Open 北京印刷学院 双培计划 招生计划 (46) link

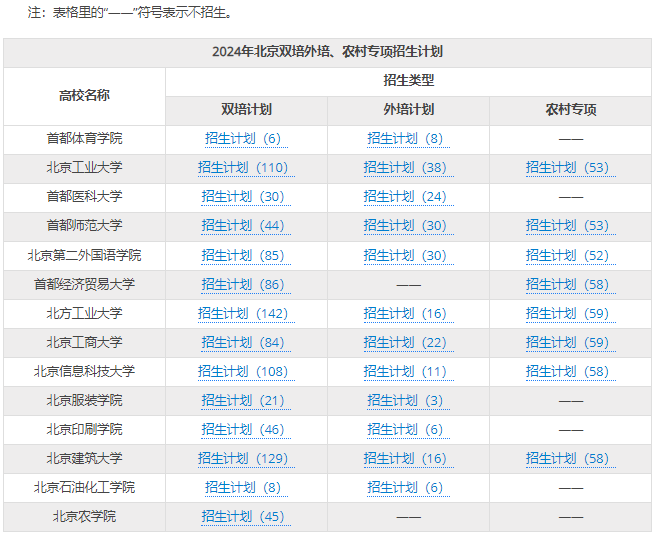(x=246, y=430)
